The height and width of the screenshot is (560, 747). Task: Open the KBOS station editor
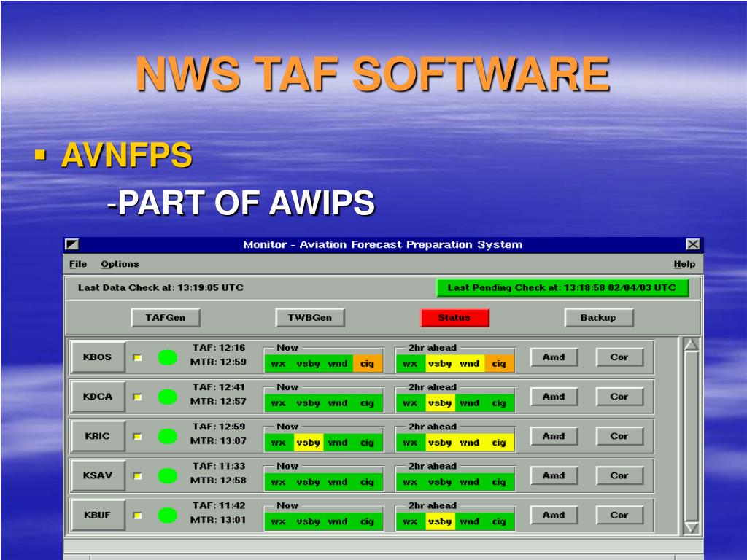pyautogui.click(x=98, y=357)
